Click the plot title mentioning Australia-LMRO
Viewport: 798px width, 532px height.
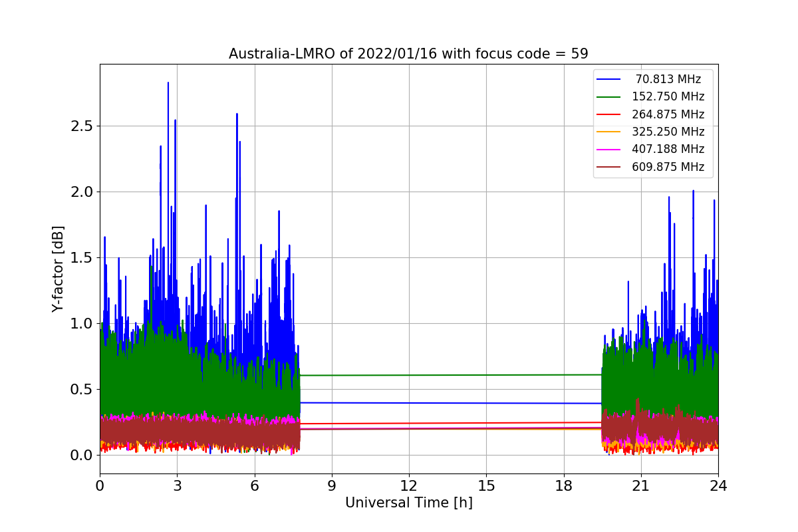(408, 54)
